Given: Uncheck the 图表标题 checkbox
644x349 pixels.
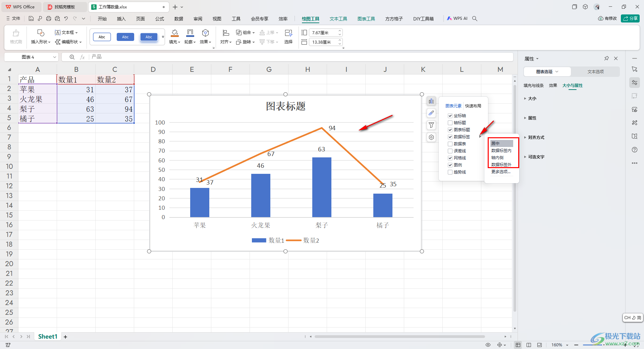Looking at the screenshot, I should [450, 130].
